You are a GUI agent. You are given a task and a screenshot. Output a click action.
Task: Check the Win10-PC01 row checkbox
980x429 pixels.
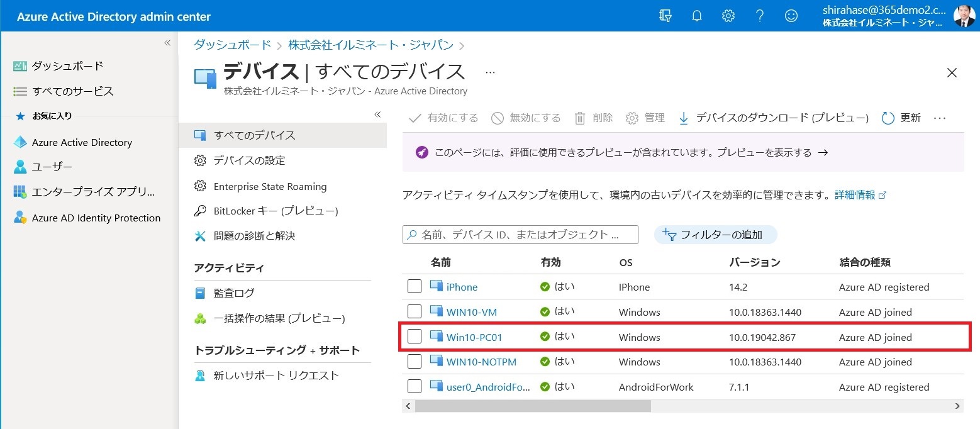point(415,337)
